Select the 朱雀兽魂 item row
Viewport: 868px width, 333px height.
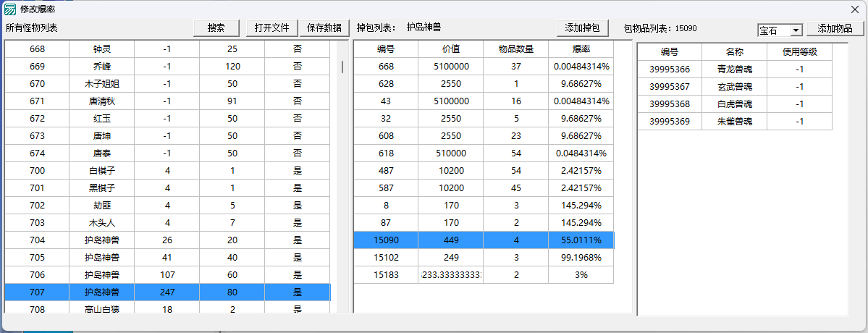(x=734, y=122)
